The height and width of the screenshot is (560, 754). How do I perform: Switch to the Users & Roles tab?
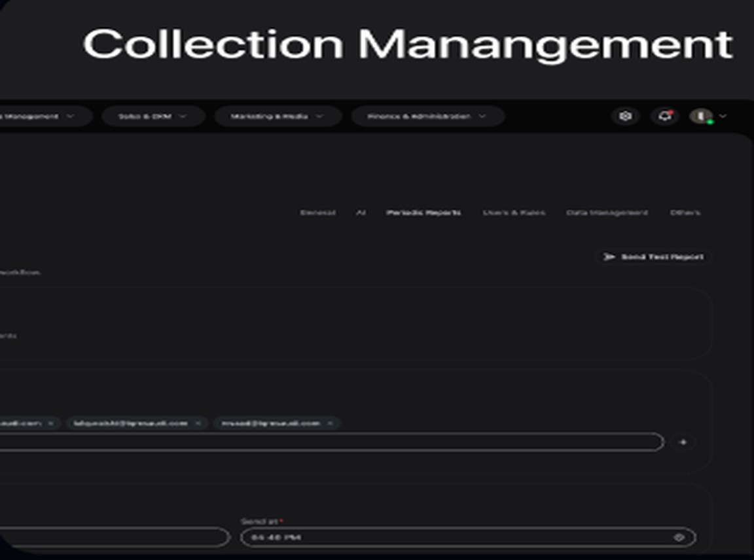tap(514, 213)
